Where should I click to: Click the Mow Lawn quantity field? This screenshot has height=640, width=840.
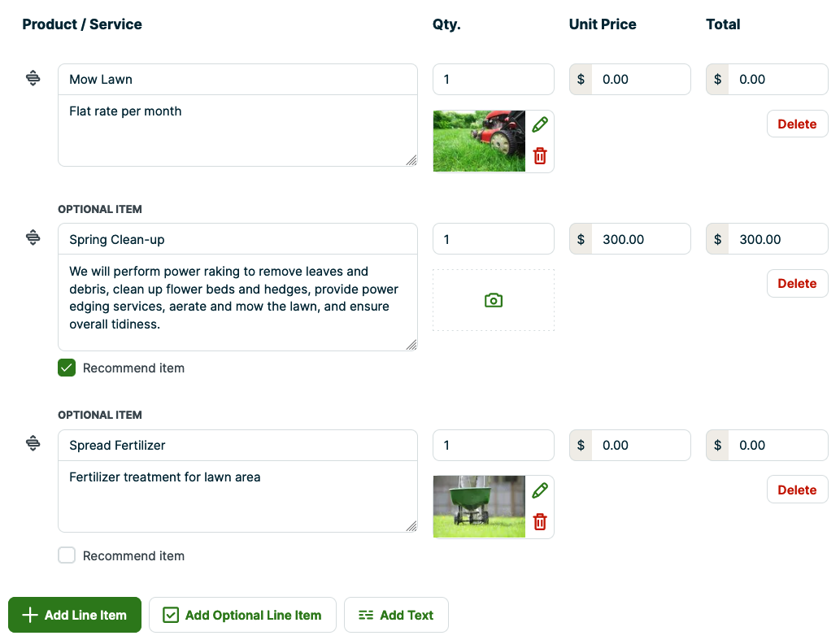[x=493, y=79]
